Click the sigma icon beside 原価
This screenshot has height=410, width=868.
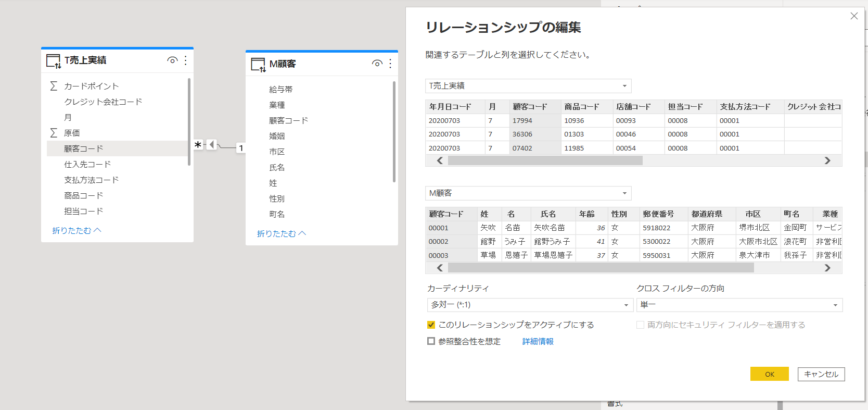tap(54, 133)
